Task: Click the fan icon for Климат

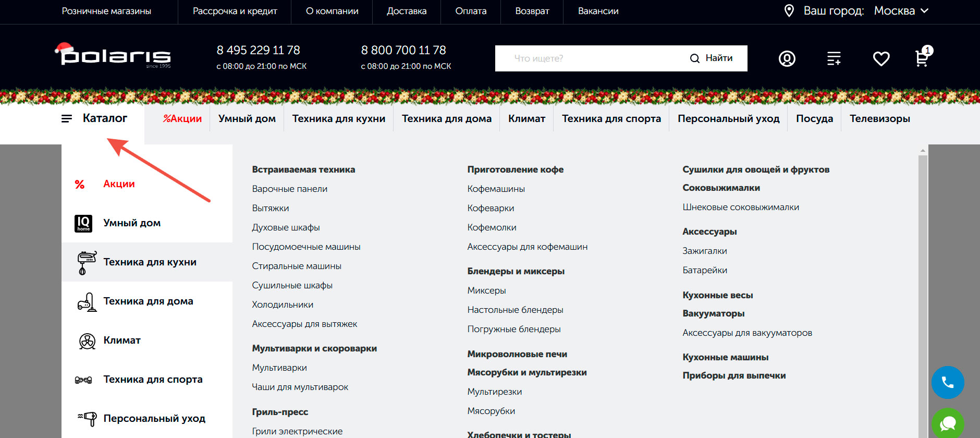Action: [87, 341]
